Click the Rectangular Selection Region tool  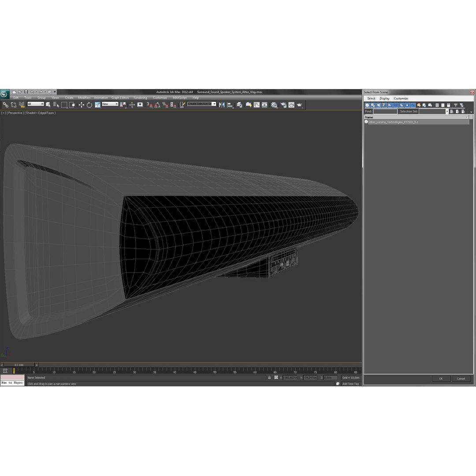[64, 105]
